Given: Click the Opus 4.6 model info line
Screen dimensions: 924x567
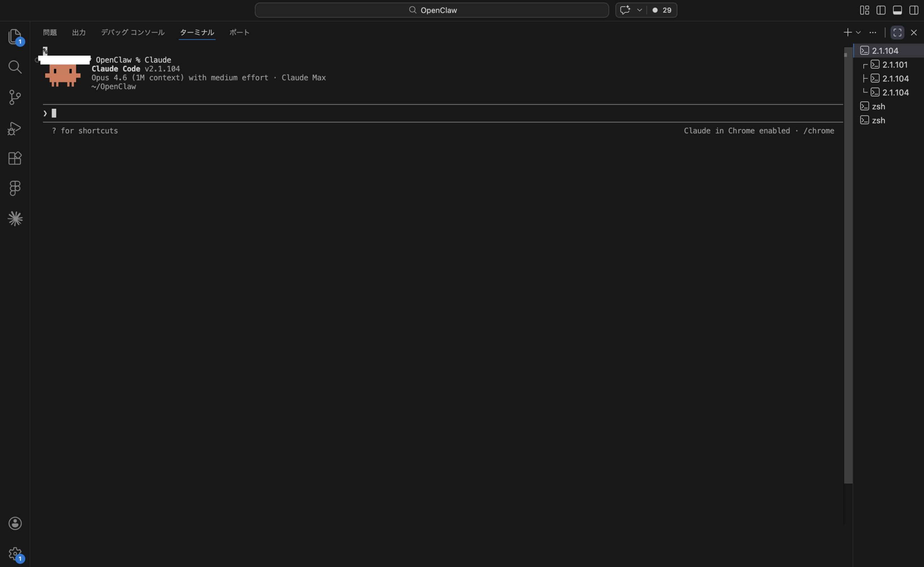Looking at the screenshot, I should 209,78.
